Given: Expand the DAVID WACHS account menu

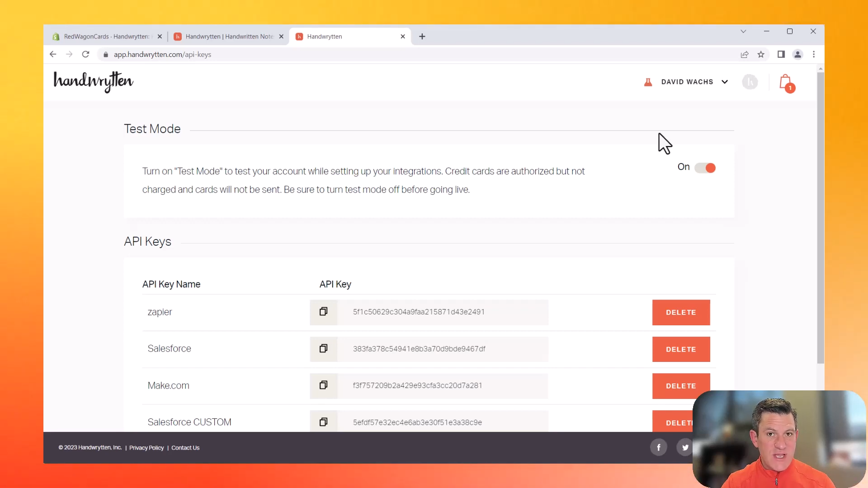Looking at the screenshot, I should click(x=725, y=82).
